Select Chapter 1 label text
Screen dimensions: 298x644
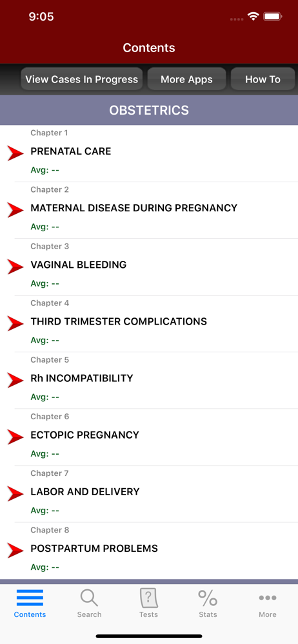(x=49, y=133)
